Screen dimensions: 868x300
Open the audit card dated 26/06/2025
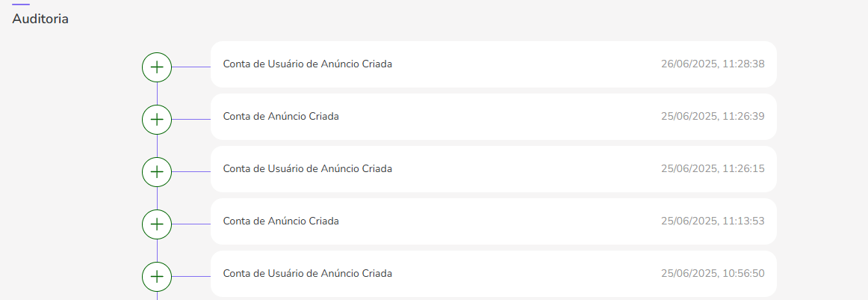[493, 64]
